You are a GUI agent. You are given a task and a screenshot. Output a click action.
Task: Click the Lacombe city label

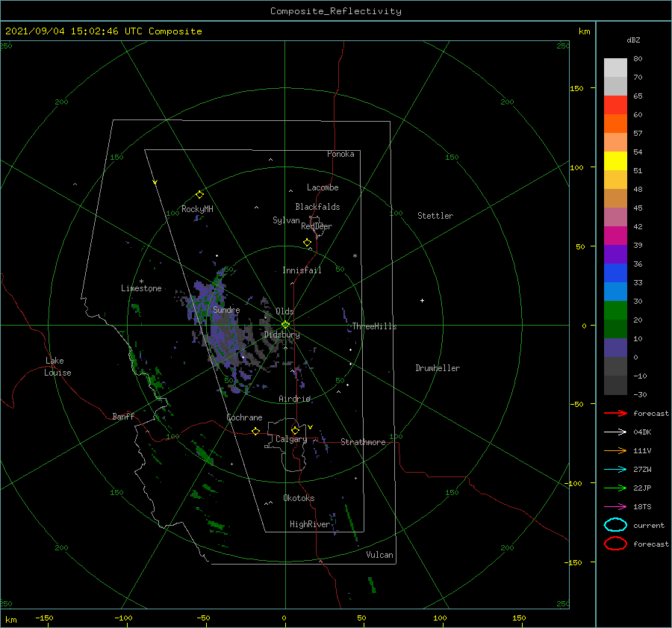coord(323,187)
